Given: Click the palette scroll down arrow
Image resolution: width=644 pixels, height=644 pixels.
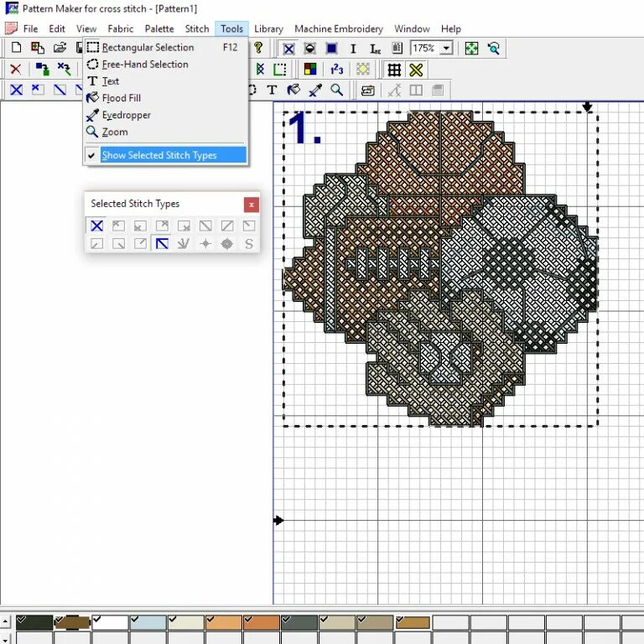Looking at the screenshot, I should 5,638.
